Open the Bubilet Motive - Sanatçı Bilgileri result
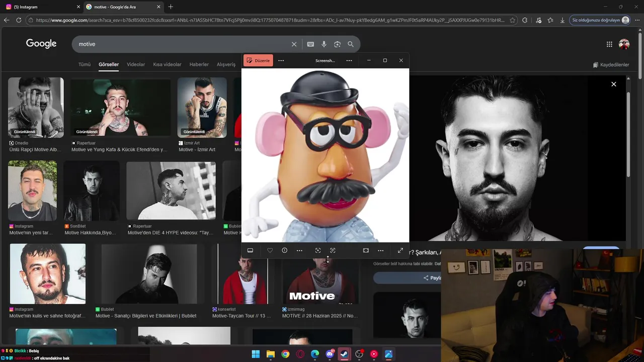 (x=149, y=274)
